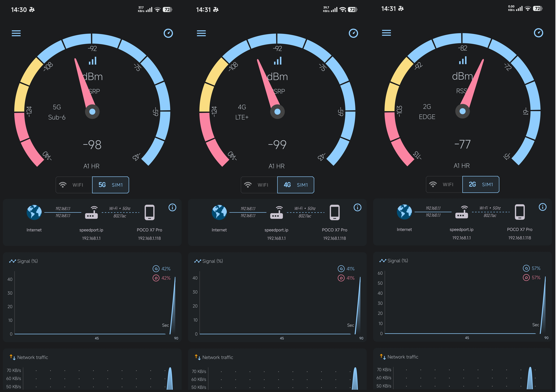Tap speedometer icon on the 4G screen

click(x=353, y=33)
